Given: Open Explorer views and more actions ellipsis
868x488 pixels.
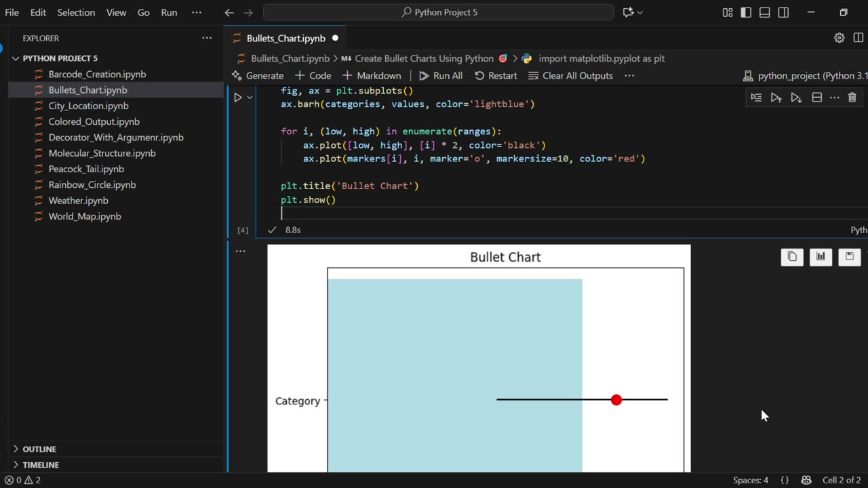Looking at the screenshot, I should [207, 38].
